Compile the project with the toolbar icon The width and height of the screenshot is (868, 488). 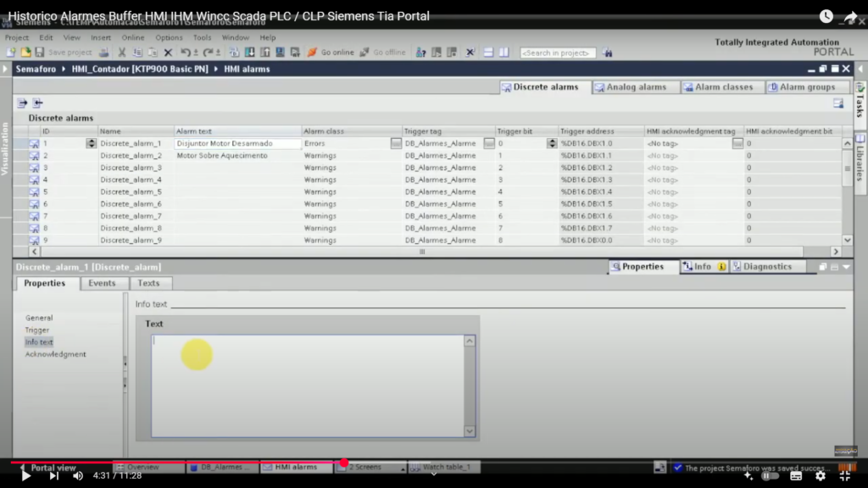click(234, 53)
